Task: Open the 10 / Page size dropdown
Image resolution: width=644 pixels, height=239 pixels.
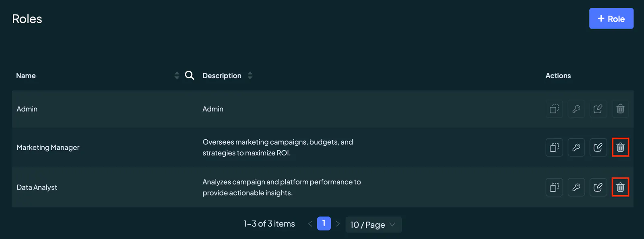Action: (x=374, y=225)
